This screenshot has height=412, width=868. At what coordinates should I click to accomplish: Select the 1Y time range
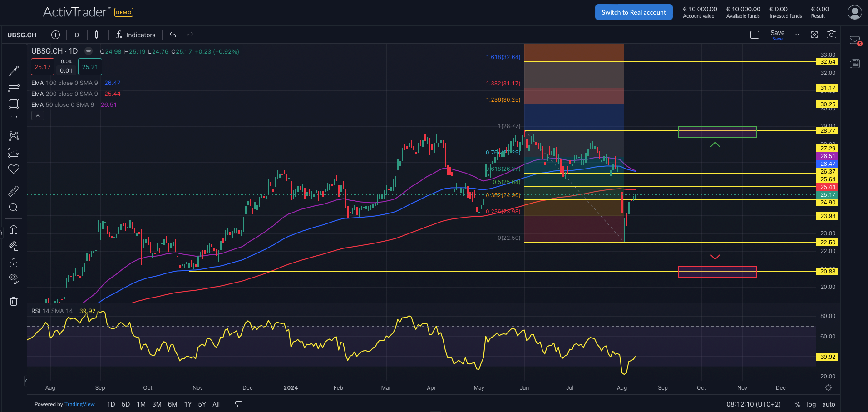[188, 404]
